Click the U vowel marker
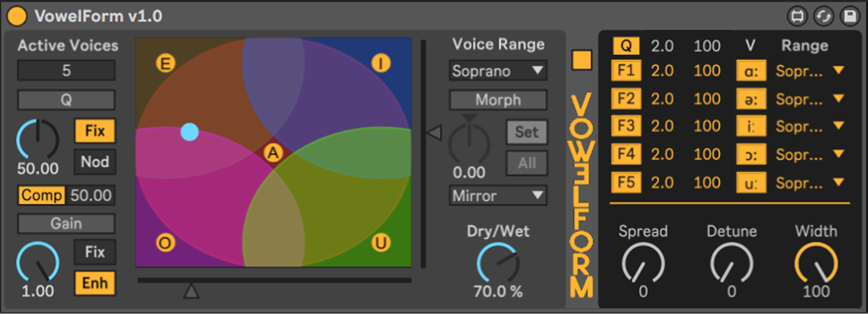The height and width of the screenshot is (314, 868). click(381, 243)
